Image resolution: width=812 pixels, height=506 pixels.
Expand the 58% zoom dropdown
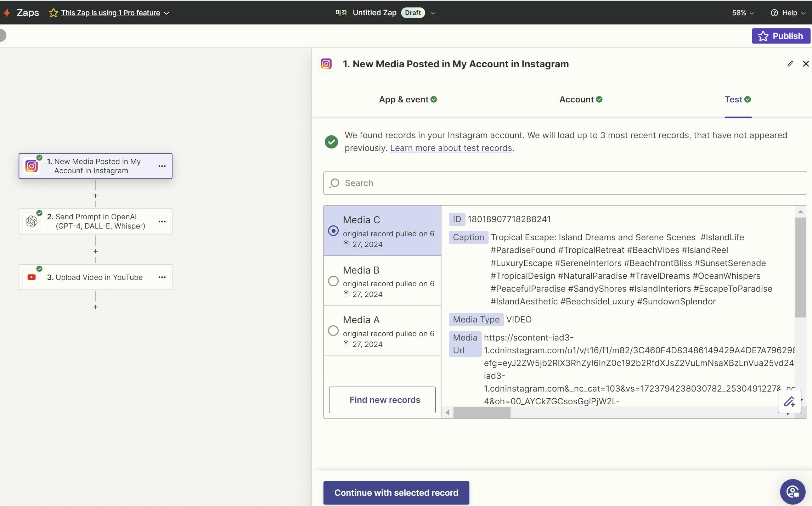point(743,13)
